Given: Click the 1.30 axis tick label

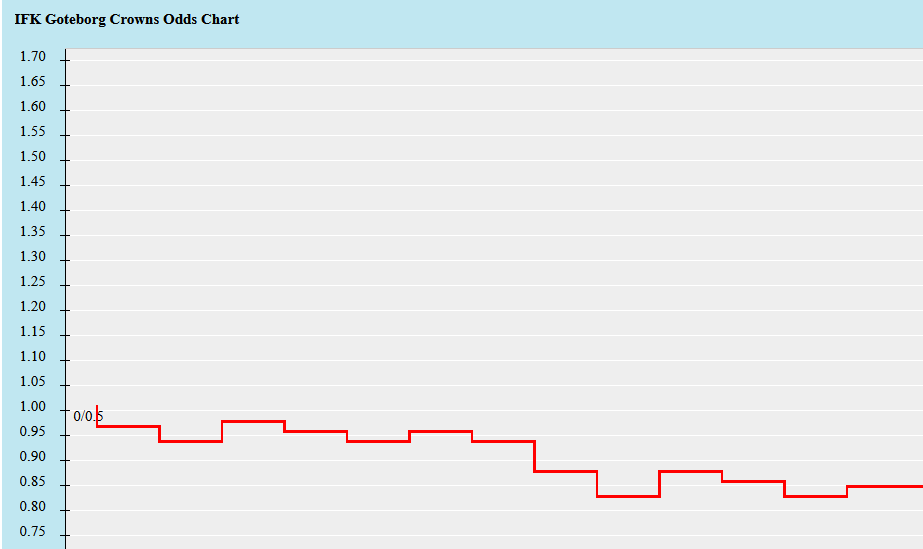Looking at the screenshot, I should point(32,257).
